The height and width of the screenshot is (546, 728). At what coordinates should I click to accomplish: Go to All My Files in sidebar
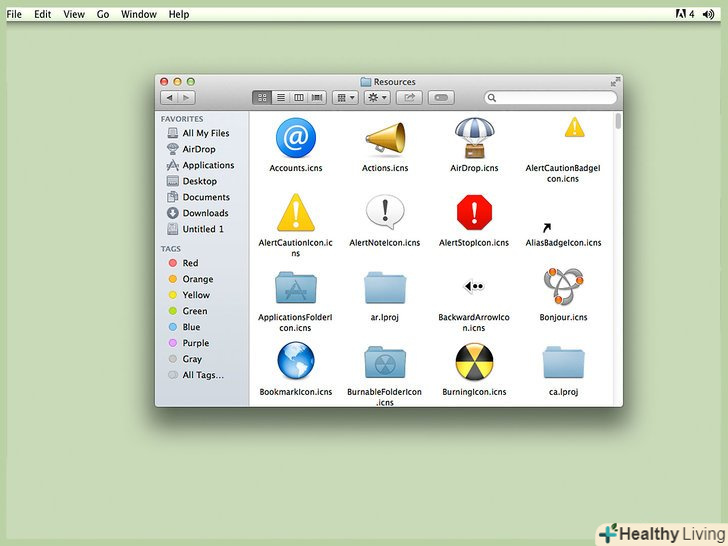pos(198,133)
